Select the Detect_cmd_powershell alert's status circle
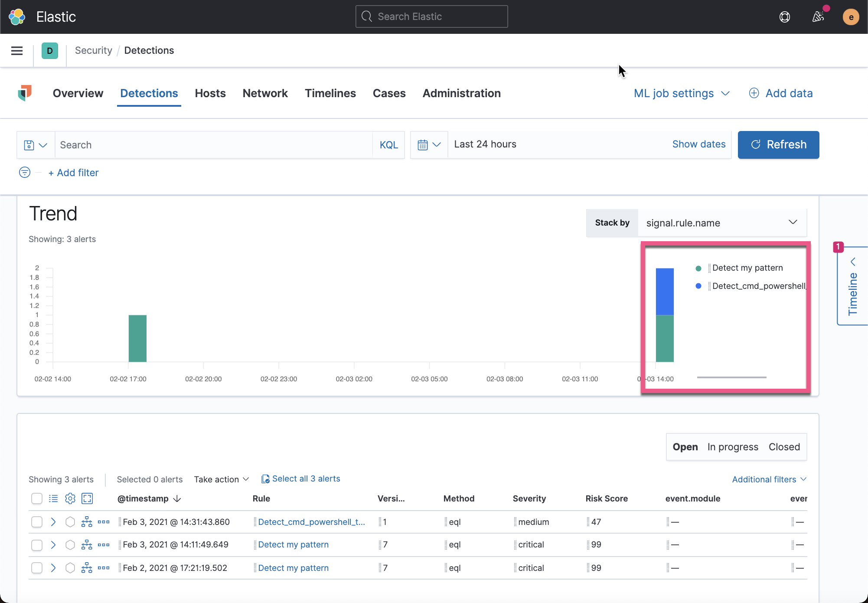The height and width of the screenshot is (603, 868). click(70, 522)
